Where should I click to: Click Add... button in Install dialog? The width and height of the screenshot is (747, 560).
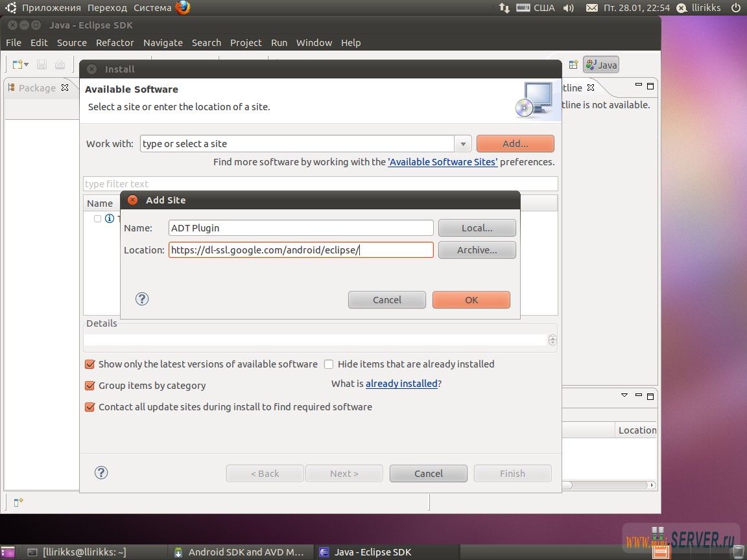tap(515, 144)
